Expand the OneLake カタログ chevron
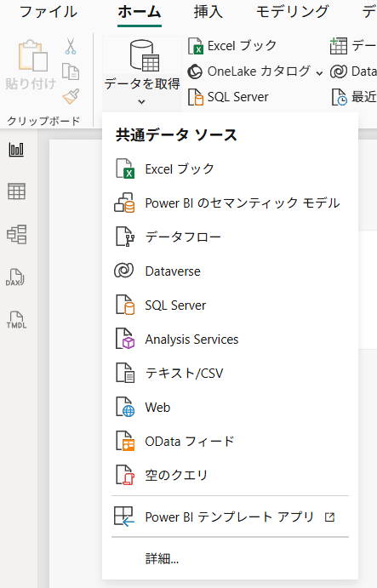This screenshot has height=588, width=377. pyautogui.click(x=319, y=72)
